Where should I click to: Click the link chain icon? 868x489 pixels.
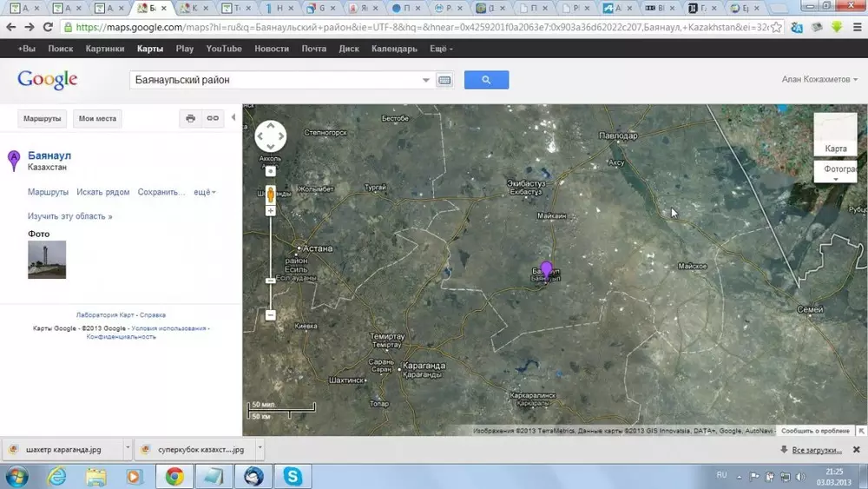tap(212, 118)
